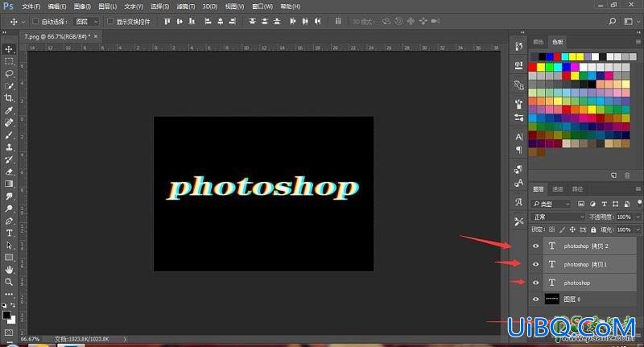Viewport: 644px width, 347px height.
Task: Open the 滤镜(T) menu
Action: [x=186, y=6]
